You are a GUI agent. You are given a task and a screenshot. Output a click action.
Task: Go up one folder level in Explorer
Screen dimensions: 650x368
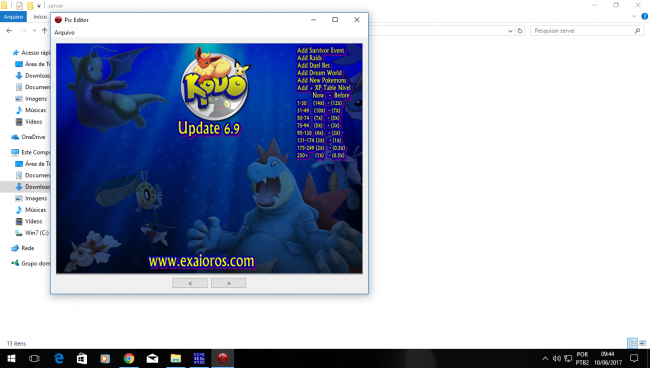44,31
